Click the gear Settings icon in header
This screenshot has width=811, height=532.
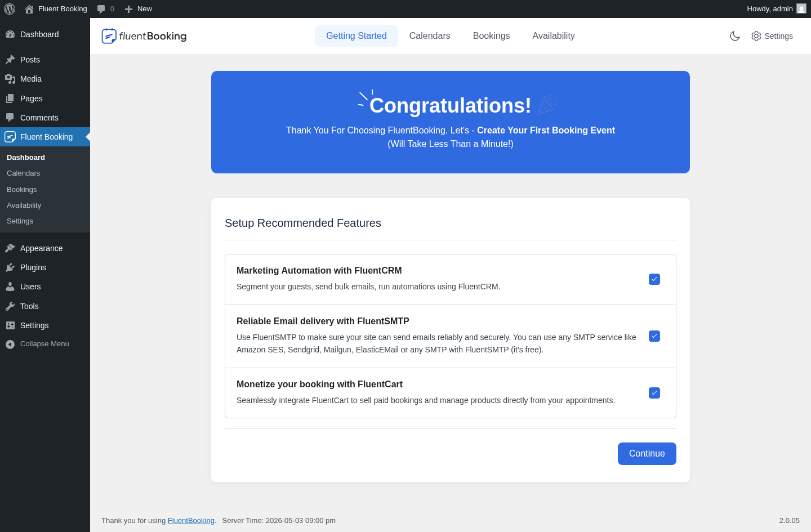[756, 36]
